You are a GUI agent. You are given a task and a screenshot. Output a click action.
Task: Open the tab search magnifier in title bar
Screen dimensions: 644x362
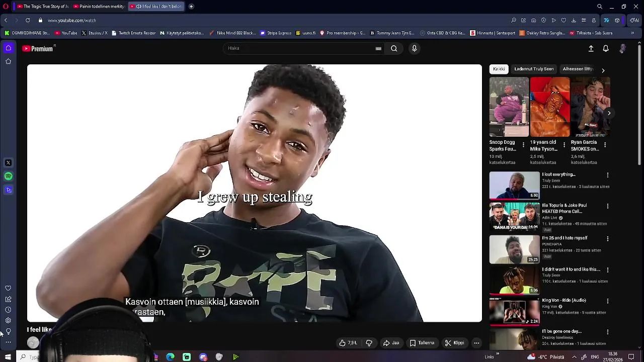[x=600, y=7]
